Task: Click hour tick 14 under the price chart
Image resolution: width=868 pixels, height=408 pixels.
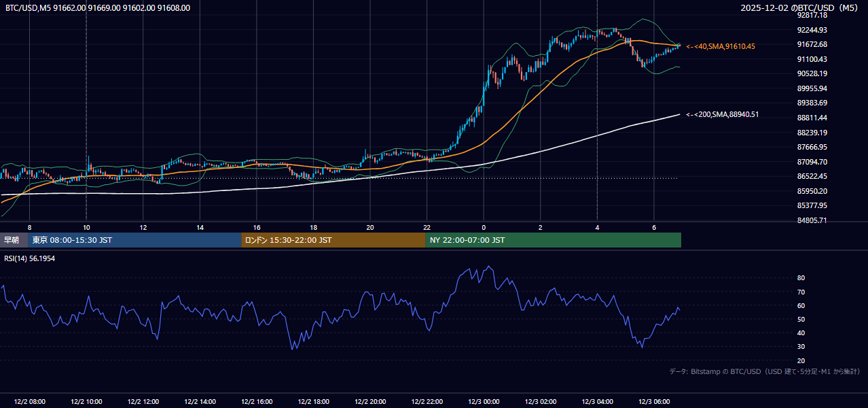Action: (200, 227)
